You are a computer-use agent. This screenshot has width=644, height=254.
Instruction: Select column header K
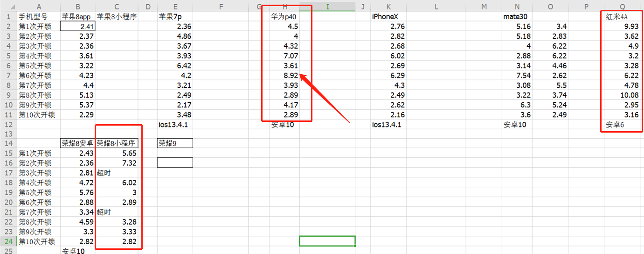coord(388,7)
